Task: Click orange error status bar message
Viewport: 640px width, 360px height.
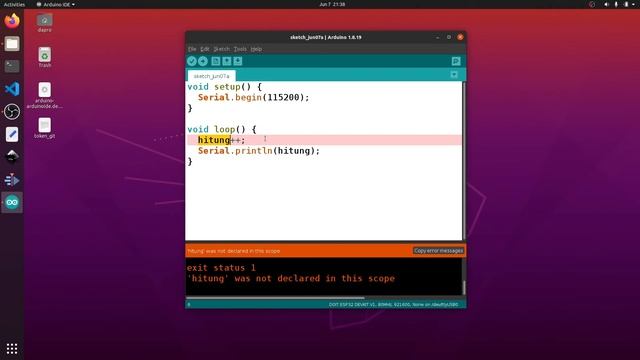Action: [x=233, y=251]
